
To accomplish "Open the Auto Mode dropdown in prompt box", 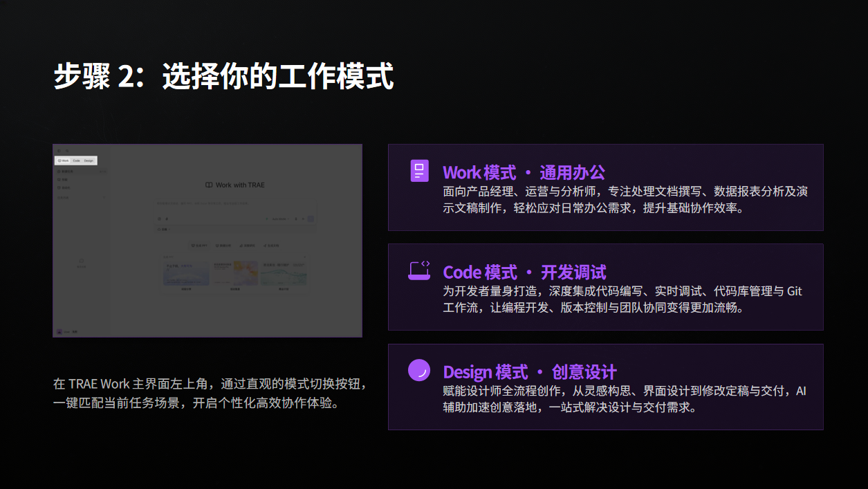I will [x=280, y=219].
